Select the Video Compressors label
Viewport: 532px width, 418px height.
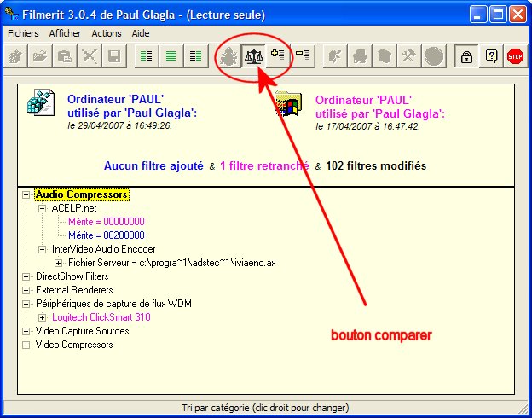point(74,345)
